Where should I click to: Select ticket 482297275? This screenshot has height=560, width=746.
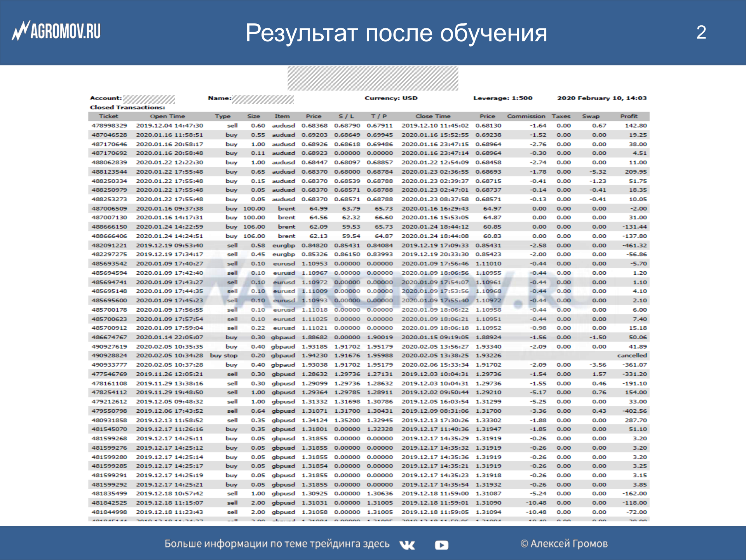[x=109, y=254]
